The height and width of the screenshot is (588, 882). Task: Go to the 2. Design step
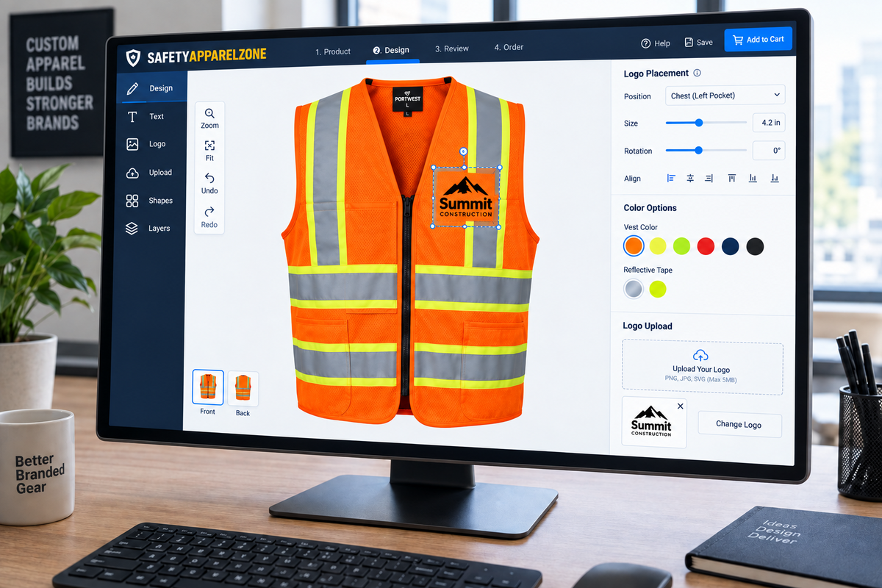[391, 50]
